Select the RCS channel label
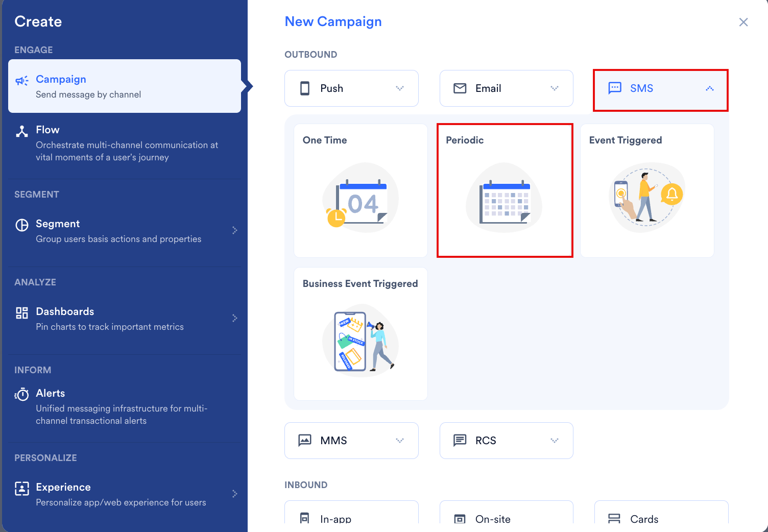The width and height of the screenshot is (768, 532). click(486, 440)
